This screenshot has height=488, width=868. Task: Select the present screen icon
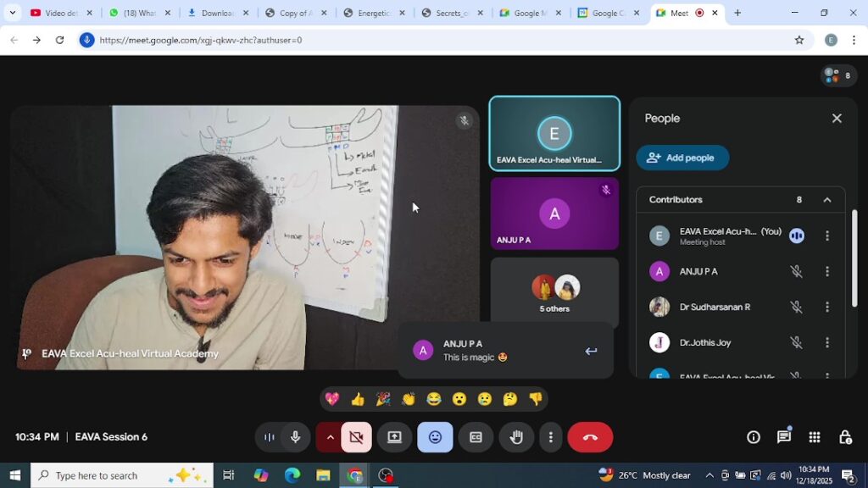click(x=394, y=437)
